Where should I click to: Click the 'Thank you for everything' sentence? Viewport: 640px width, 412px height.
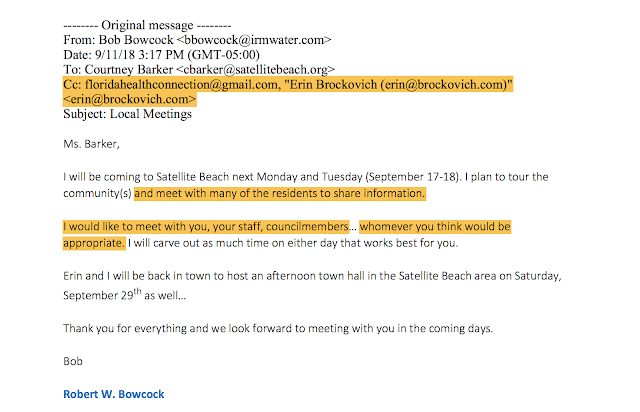pyautogui.click(x=278, y=328)
